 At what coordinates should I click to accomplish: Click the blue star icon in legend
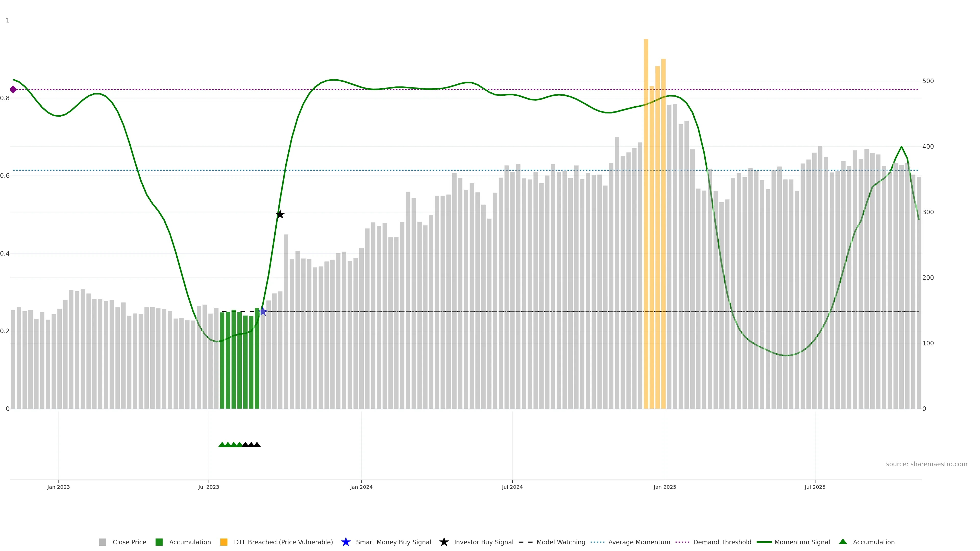coord(346,542)
